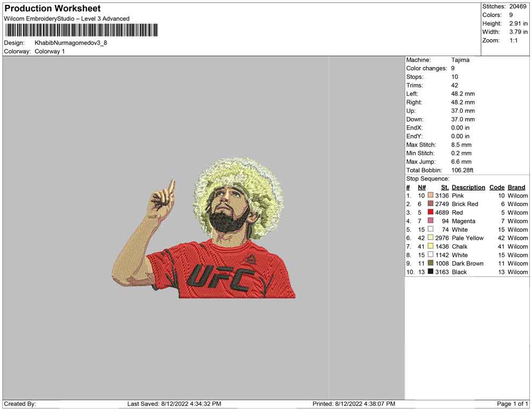Click the Code column header

(497, 187)
